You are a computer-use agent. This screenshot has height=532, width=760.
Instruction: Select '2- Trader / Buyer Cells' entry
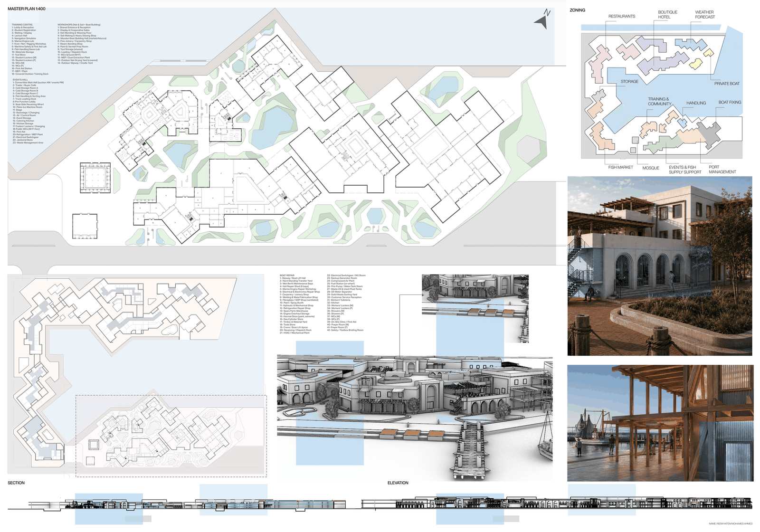coord(24,85)
